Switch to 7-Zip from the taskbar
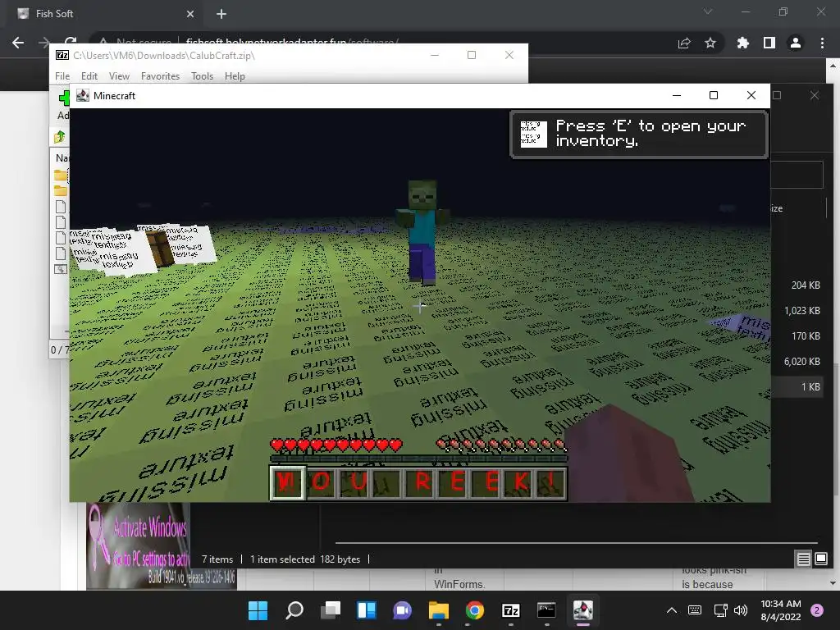840x630 pixels. click(510, 610)
